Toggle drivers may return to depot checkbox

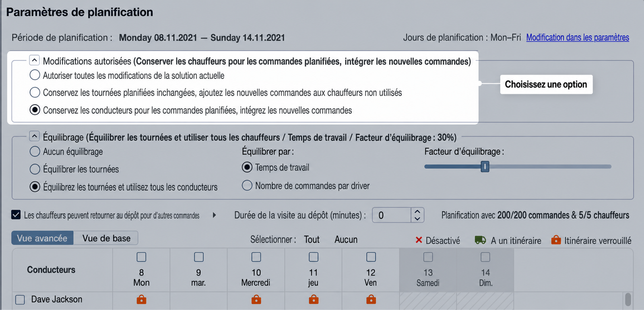(x=16, y=215)
